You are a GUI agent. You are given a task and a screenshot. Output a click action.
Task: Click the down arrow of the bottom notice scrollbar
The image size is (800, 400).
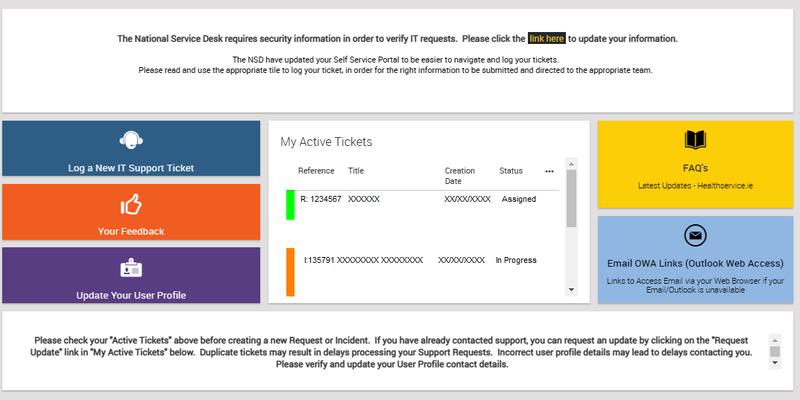pos(774,363)
